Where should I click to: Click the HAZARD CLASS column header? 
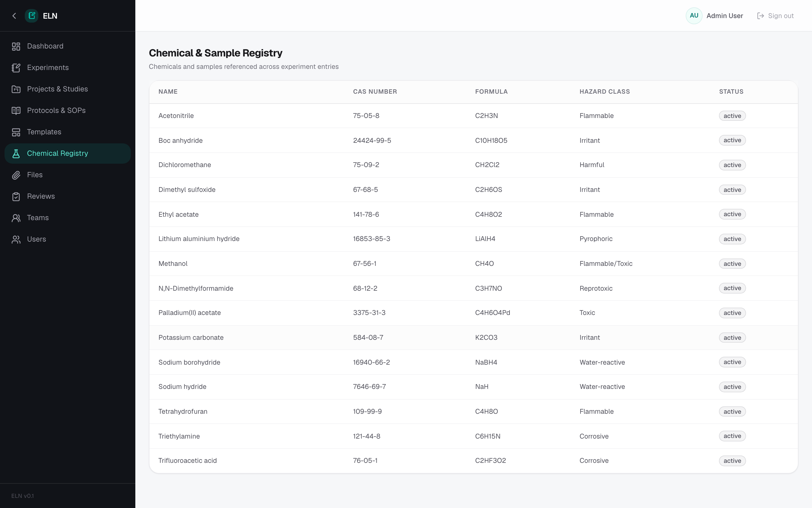[x=605, y=92]
